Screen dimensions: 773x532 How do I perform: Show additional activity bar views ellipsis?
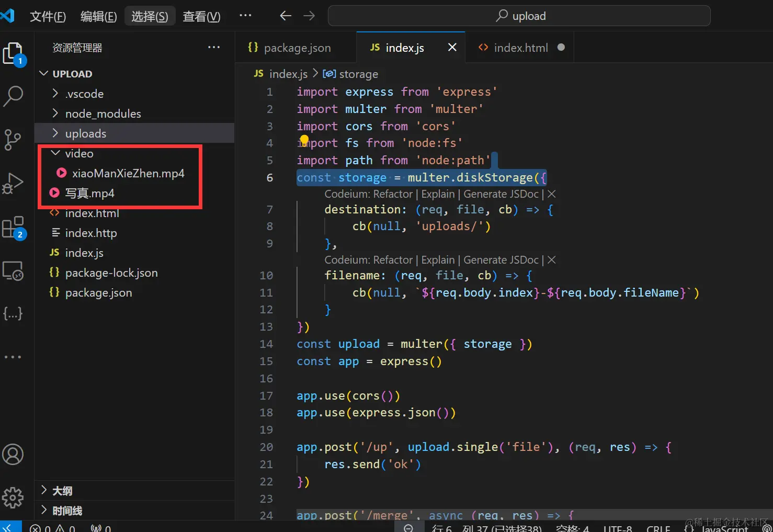pos(13,357)
